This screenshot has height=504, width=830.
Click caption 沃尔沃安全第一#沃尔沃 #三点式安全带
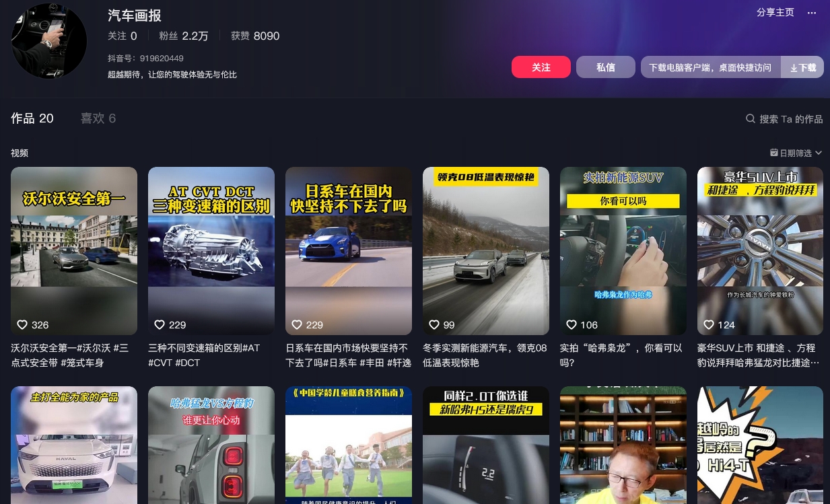point(70,355)
